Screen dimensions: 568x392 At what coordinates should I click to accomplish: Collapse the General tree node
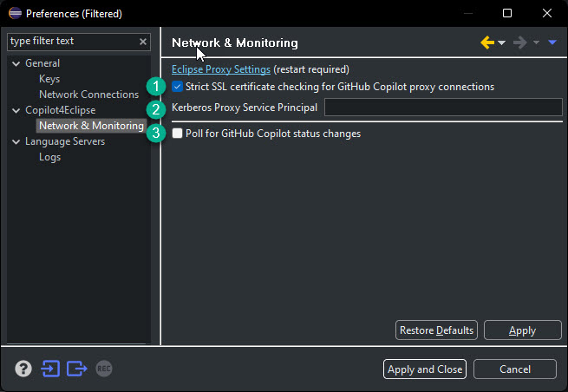16,63
